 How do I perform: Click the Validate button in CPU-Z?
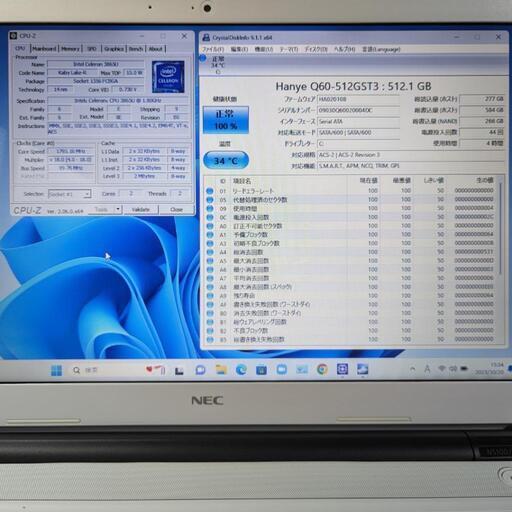point(141,209)
